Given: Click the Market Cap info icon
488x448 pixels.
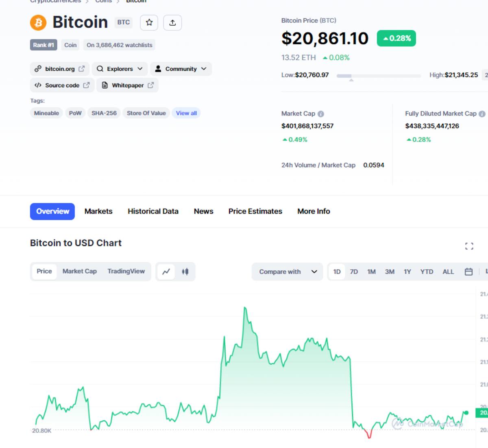Looking at the screenshot, I should 321,114.
